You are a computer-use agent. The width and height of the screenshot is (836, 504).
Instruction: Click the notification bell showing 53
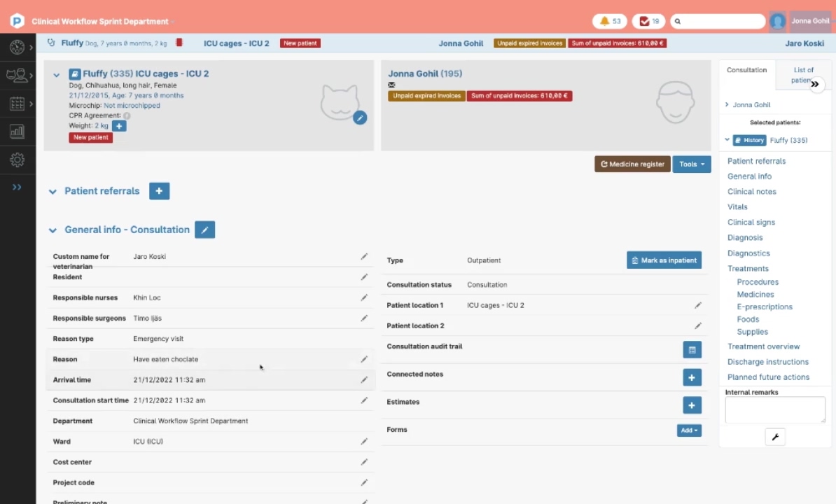click(609, 21)
